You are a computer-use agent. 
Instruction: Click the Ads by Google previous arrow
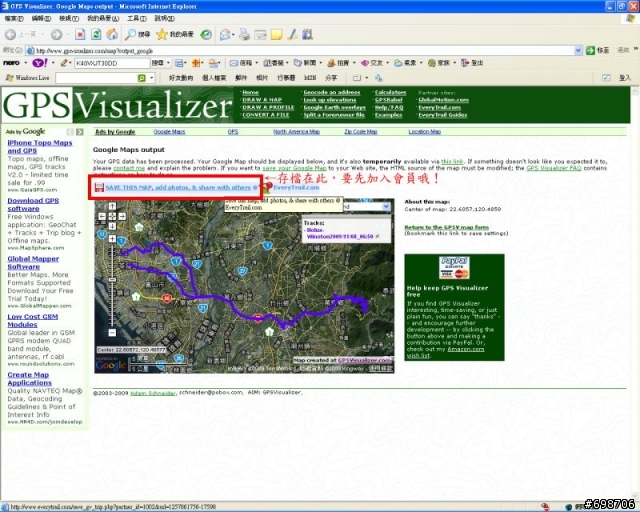tap(70, 132)
